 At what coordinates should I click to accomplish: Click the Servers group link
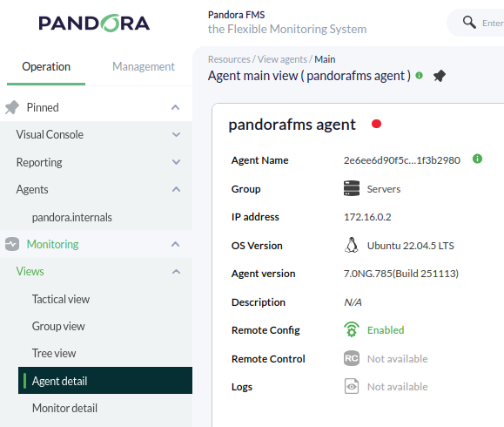point(384,189)
